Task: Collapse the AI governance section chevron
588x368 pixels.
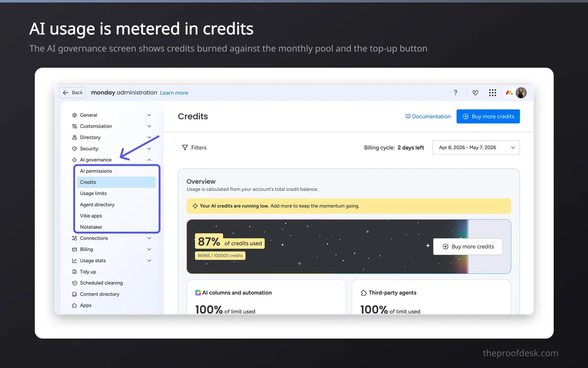Action: point(149,160)
